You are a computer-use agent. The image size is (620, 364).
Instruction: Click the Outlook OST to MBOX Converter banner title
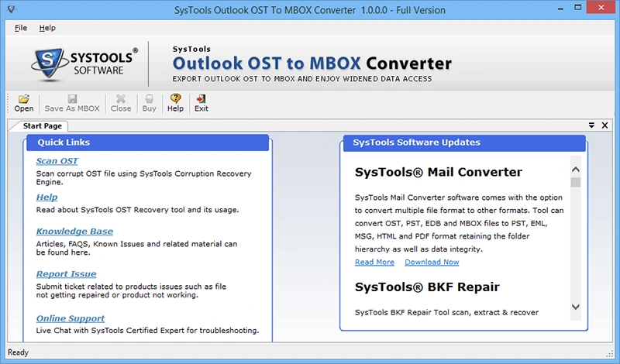click(x=312, y=64)
